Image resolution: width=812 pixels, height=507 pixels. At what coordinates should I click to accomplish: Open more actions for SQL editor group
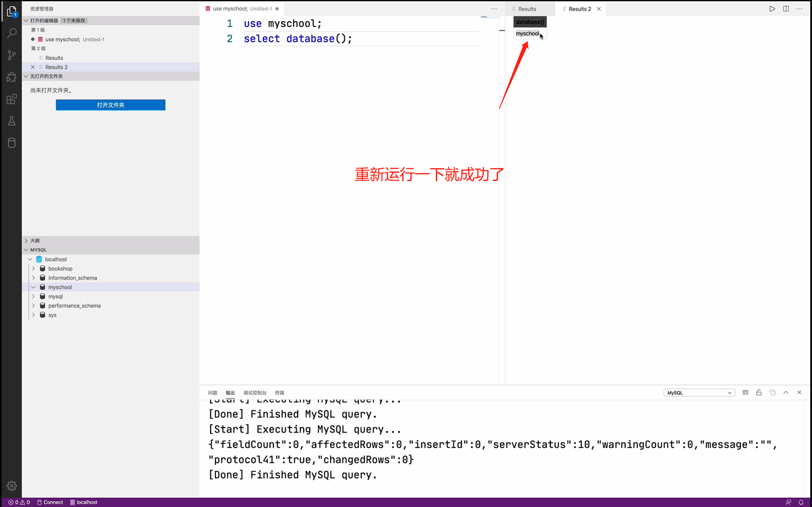point(494,9)
